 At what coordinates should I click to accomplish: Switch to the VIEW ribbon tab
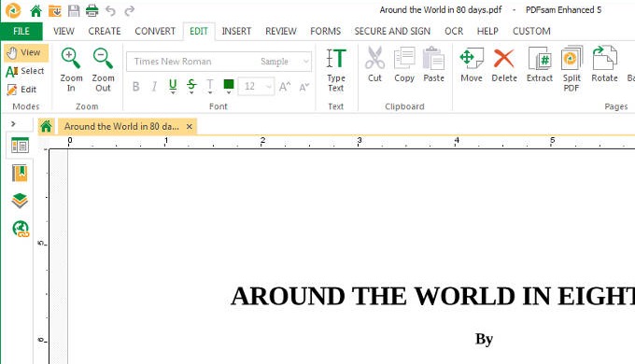coord(63,31)
